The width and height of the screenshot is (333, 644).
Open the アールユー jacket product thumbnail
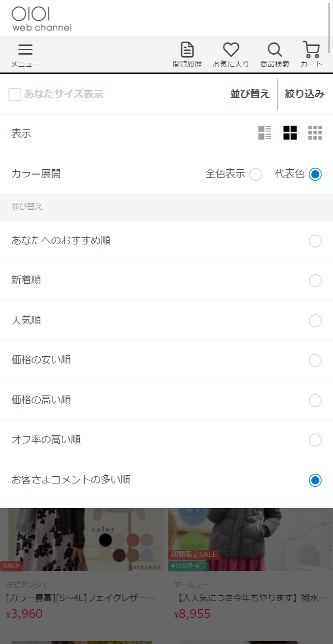(250, 539)
